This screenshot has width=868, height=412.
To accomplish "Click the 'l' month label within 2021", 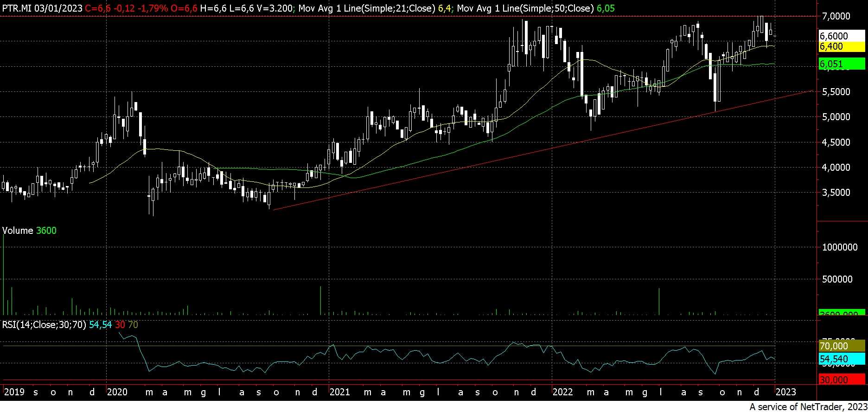I will [439, 393].
